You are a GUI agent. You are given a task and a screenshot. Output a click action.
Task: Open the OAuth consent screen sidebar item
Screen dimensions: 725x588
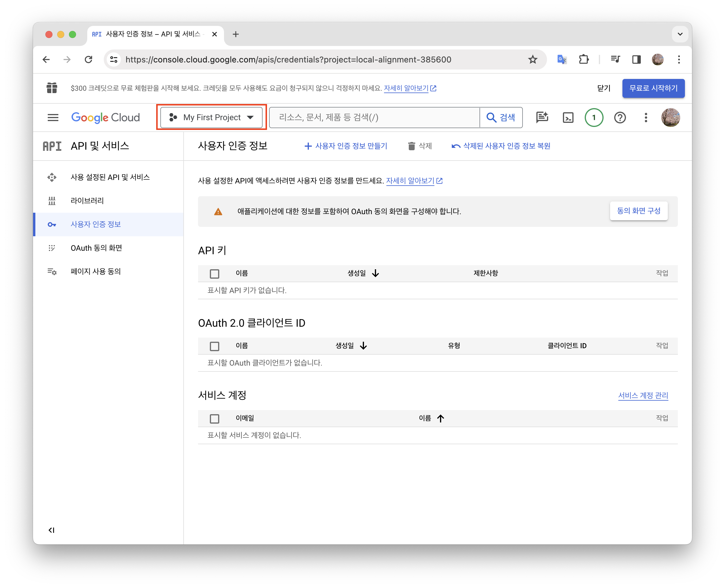(x=96, y=248)
